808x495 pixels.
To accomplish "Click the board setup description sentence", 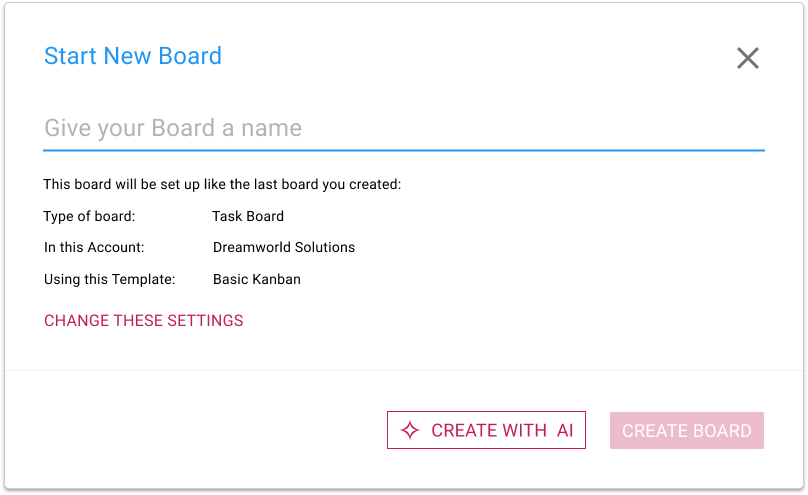I will (222, 184).
